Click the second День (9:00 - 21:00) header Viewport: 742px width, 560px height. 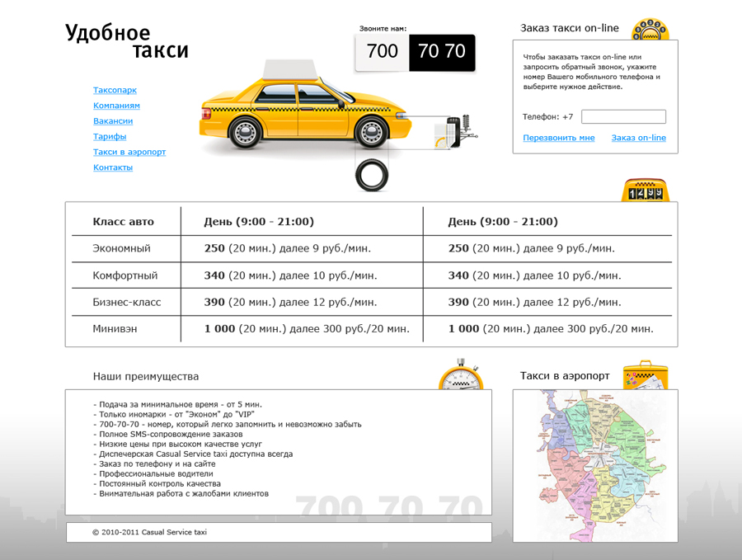[x=503, y=222]
